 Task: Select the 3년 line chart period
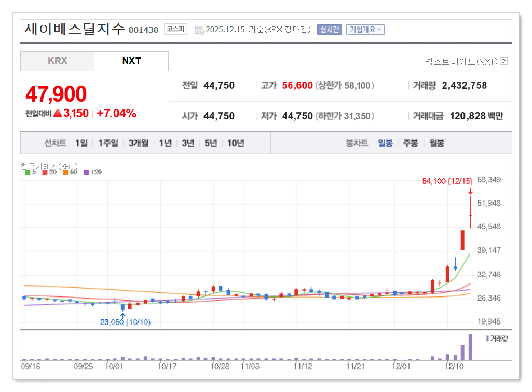(188, 143)
